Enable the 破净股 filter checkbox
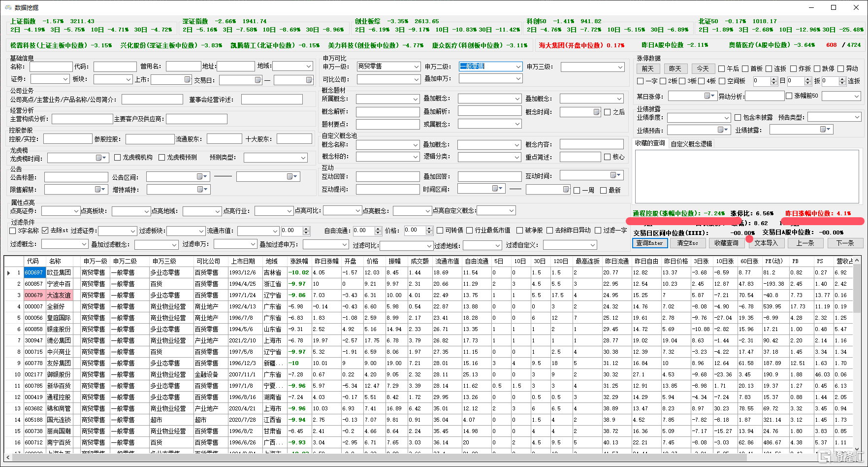Viewport: 868px width, 467px height. click(519, 231)
